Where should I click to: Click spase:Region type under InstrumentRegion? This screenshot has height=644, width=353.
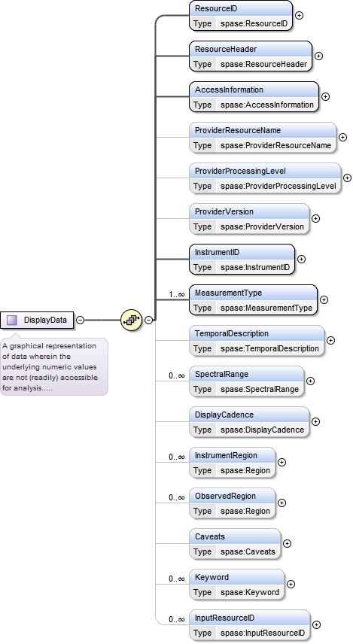tap(245, 471)
